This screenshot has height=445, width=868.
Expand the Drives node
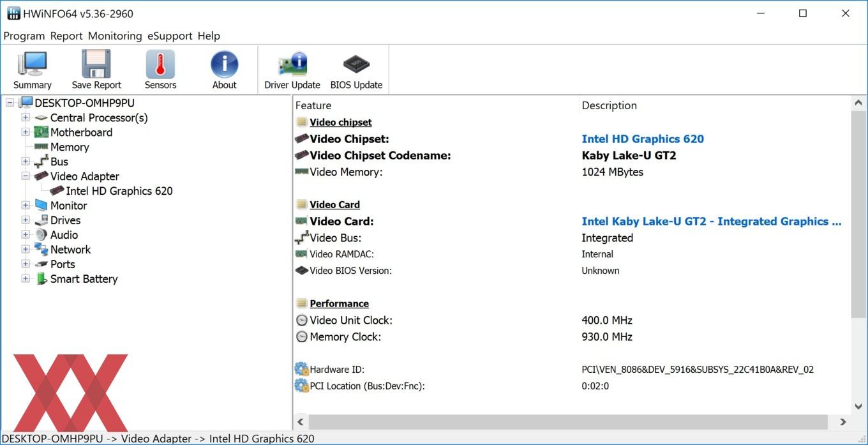[x=26, y=220]
